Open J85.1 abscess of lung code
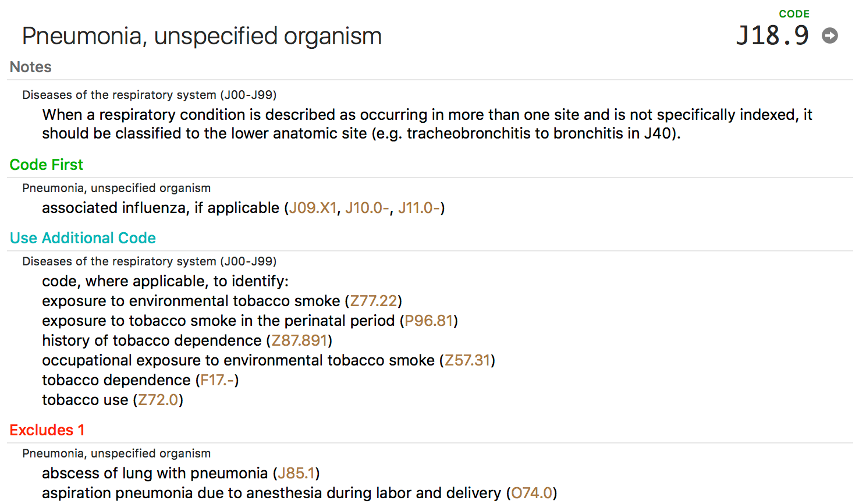The image size is (859, 504). (x=296, y=473)
